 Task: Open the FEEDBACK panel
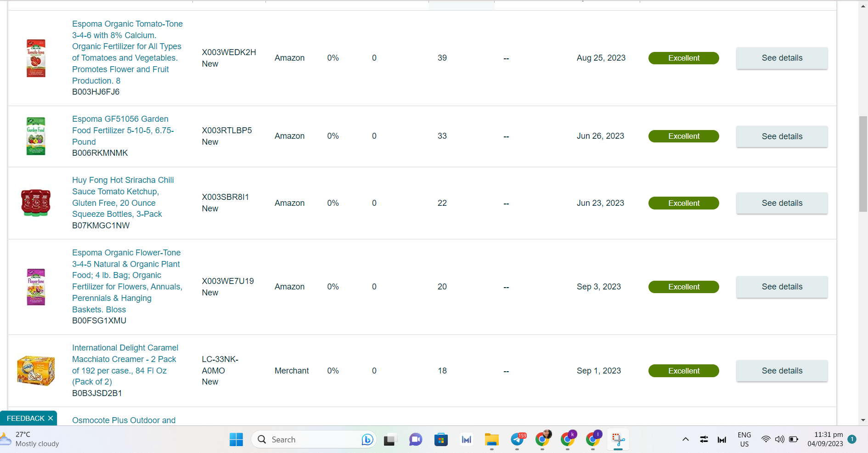[26, 418]
